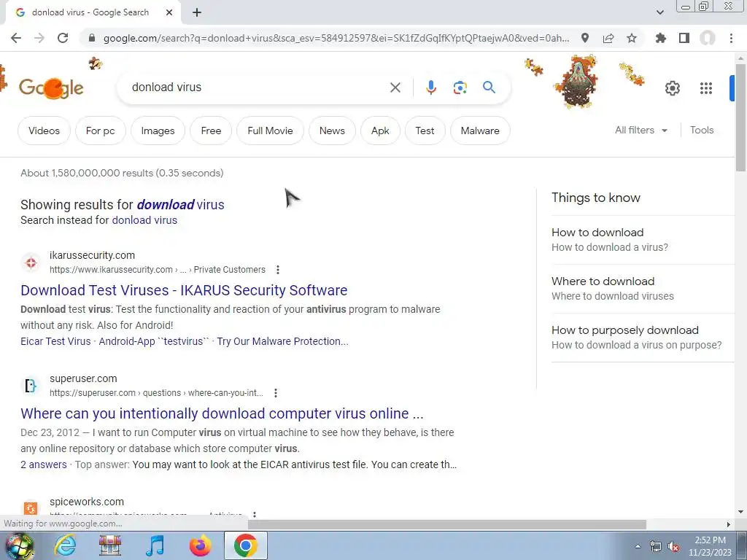Start voice search with the microphone

tap(430, 87)
